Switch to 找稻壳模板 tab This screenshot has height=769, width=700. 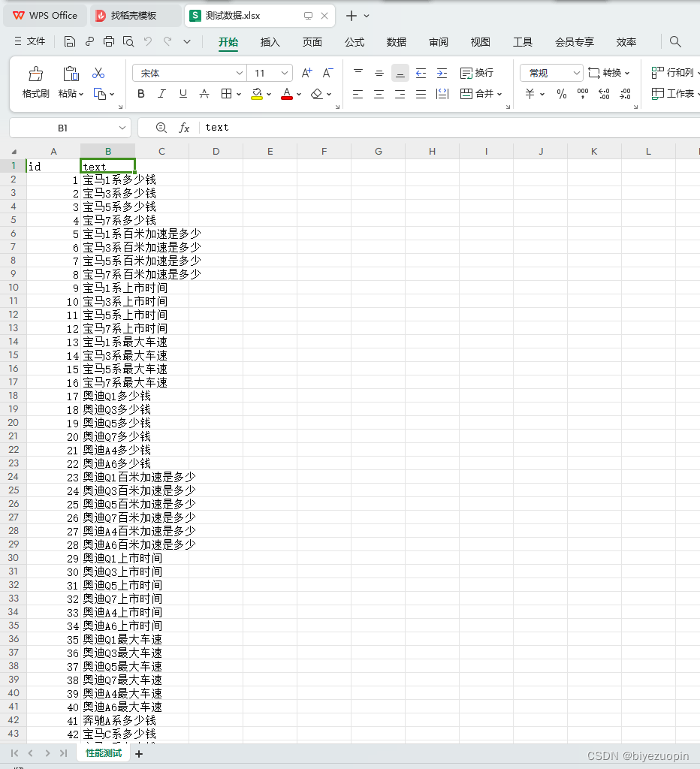coord(136,16)
